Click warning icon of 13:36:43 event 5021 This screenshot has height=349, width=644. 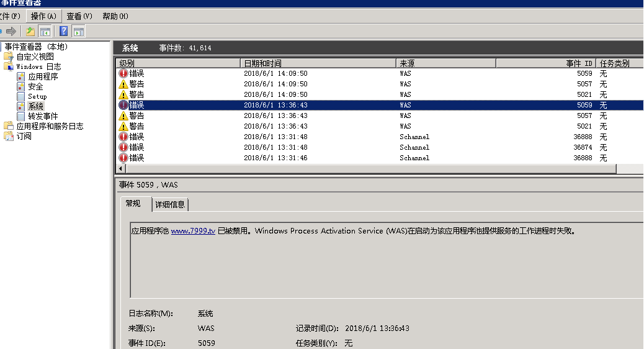123,126
